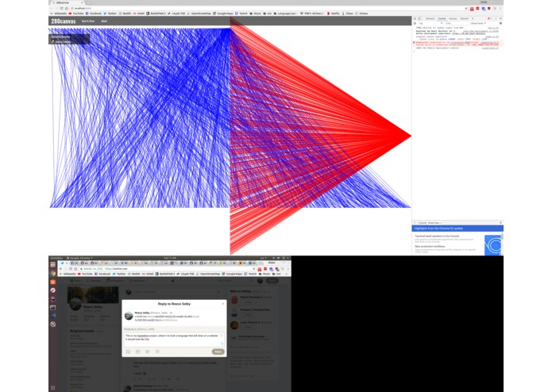Click the 280canvas logo in the site header
This screenshot has width=552, height=392.
[x=63, y=21]
